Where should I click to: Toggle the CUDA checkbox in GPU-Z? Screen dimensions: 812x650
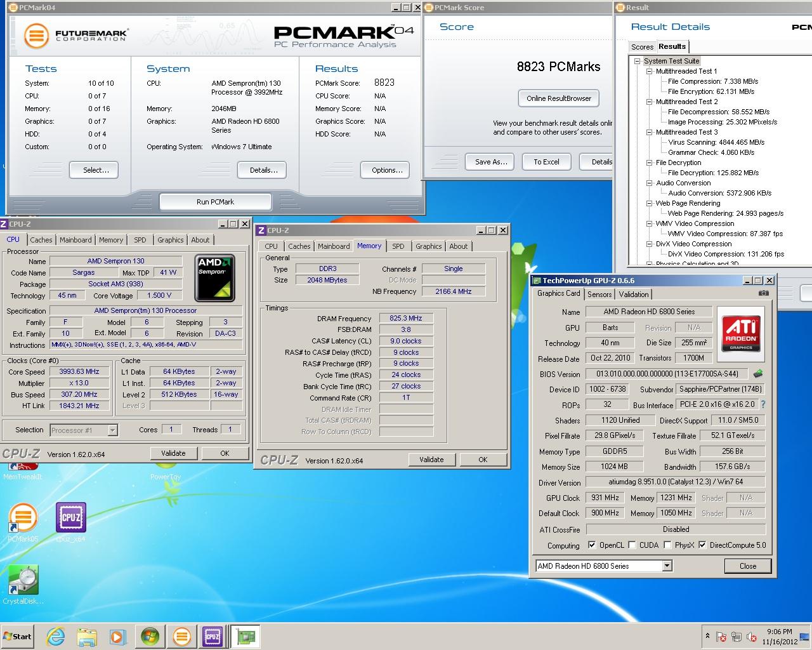[632, 545]
